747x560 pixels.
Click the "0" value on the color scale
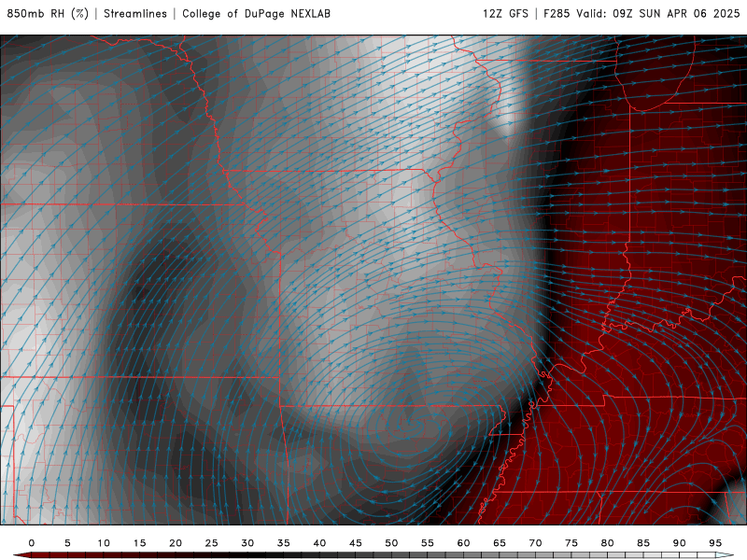[x=32, y=543]
